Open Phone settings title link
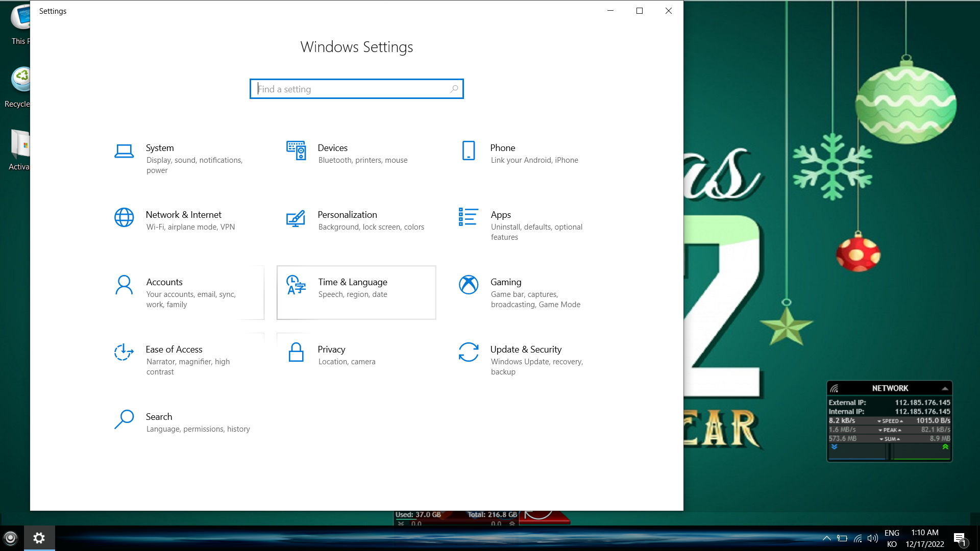The width and height of the screenshot is (980, 551). (502, 148)
